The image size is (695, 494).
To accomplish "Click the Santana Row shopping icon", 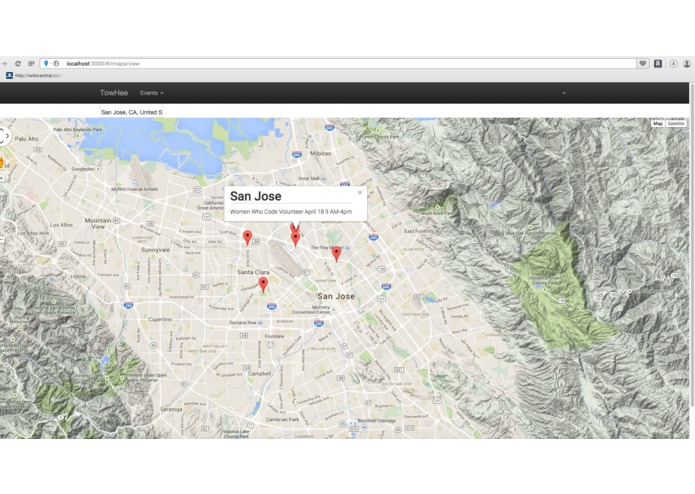I will click(260, 323).
